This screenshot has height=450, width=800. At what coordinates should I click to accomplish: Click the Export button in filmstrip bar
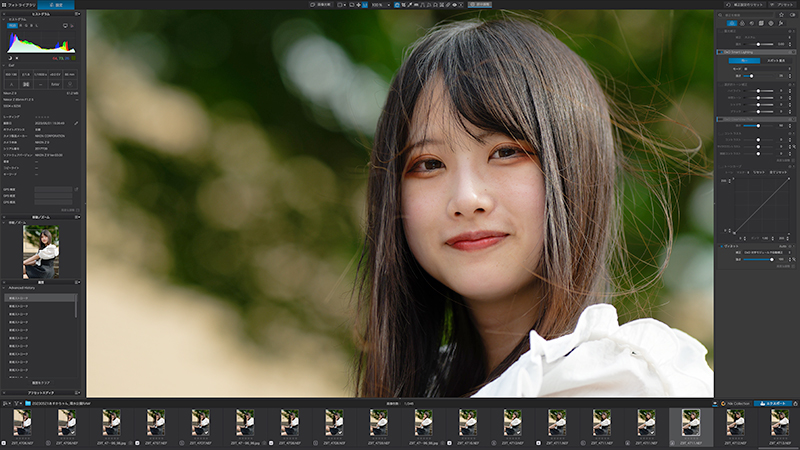point(772,404)
